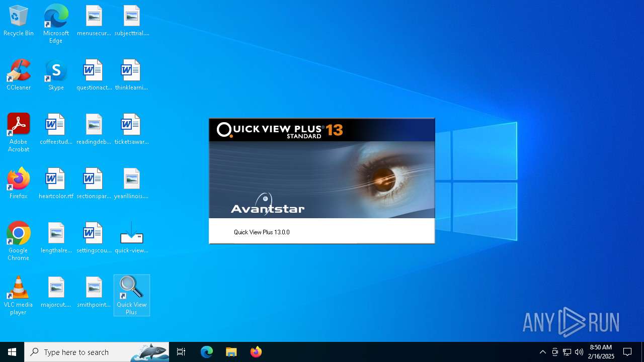Select the questionact... Word document
Screen dimensions: 644x362
[x=94, y=75]
